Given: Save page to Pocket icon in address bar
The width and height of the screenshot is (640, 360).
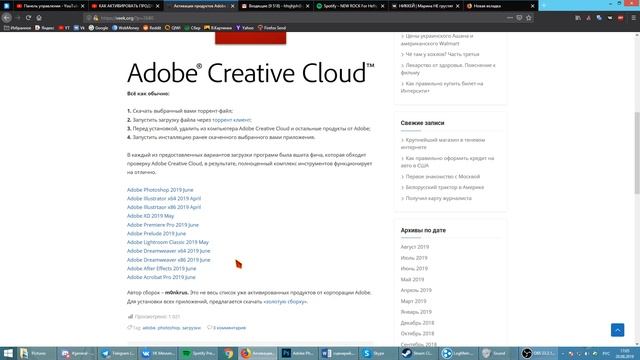Looking at the screenshot, I should [519, 18].
